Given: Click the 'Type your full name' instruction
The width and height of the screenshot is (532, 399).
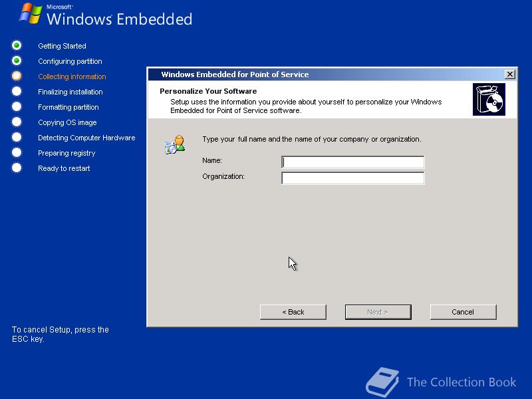Looking at the screenshot, I should click(x=311, y=139).
